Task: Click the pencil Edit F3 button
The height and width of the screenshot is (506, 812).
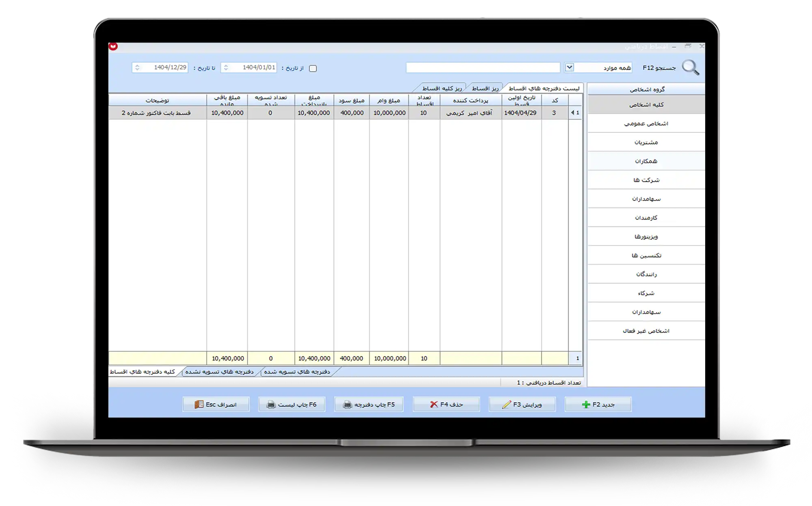Action: (x=522, y=405)
